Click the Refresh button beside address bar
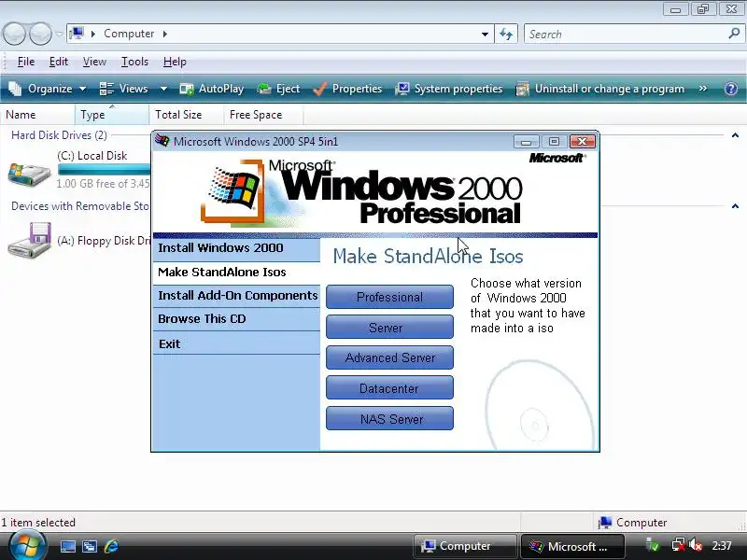The image size is (747, 560). click(x=506, y=35)
